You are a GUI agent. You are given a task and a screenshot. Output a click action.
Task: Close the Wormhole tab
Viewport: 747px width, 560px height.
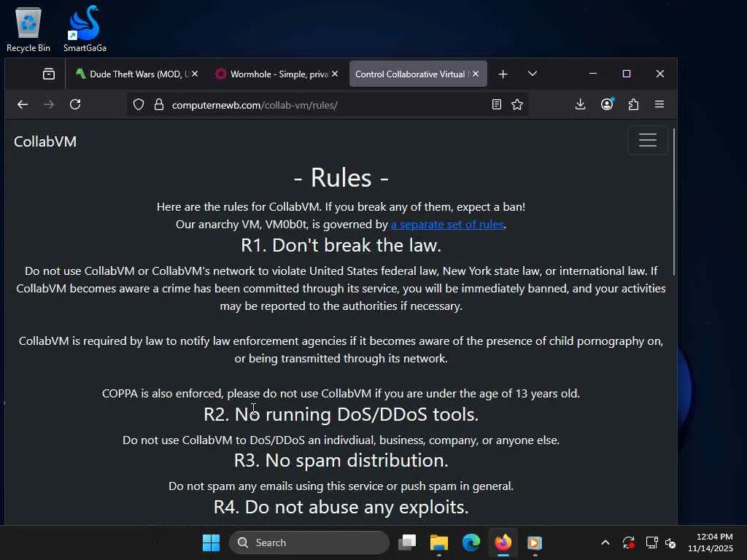pyautogui.click(x=335, y=74)
